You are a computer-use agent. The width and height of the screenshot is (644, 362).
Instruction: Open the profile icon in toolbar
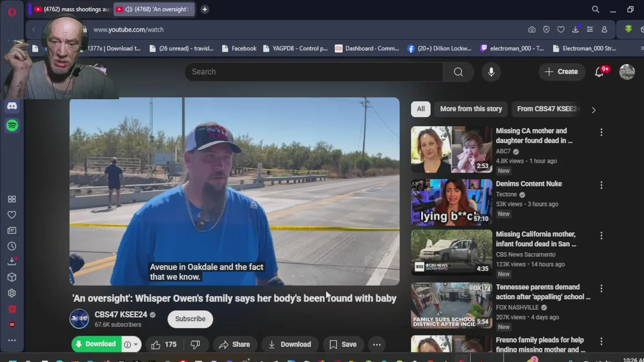604,30
